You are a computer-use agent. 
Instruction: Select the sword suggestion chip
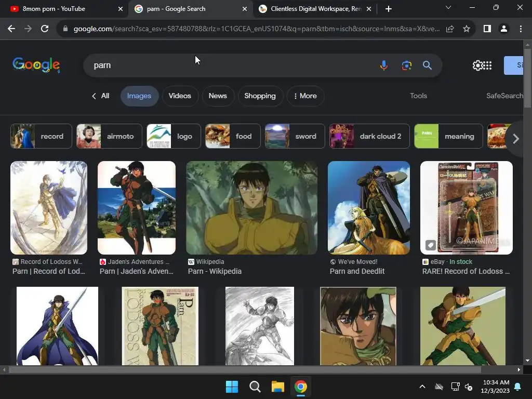pos(295,136)
